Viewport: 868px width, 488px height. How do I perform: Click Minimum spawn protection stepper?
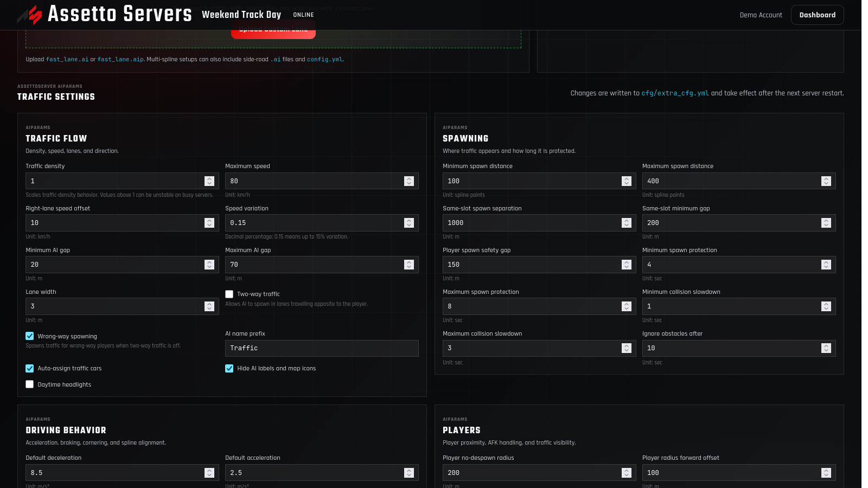click(x=826, y=265)
